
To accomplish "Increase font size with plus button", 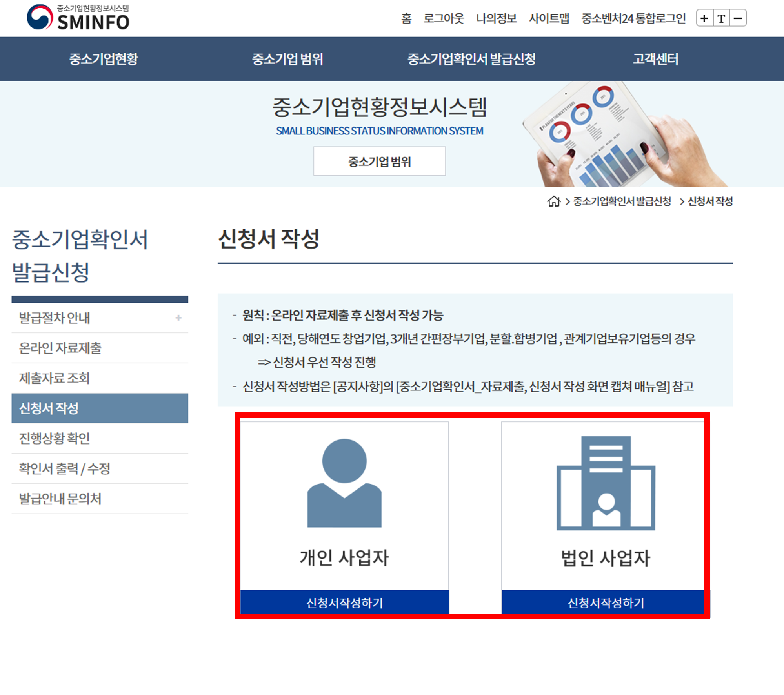I will 704,18.
